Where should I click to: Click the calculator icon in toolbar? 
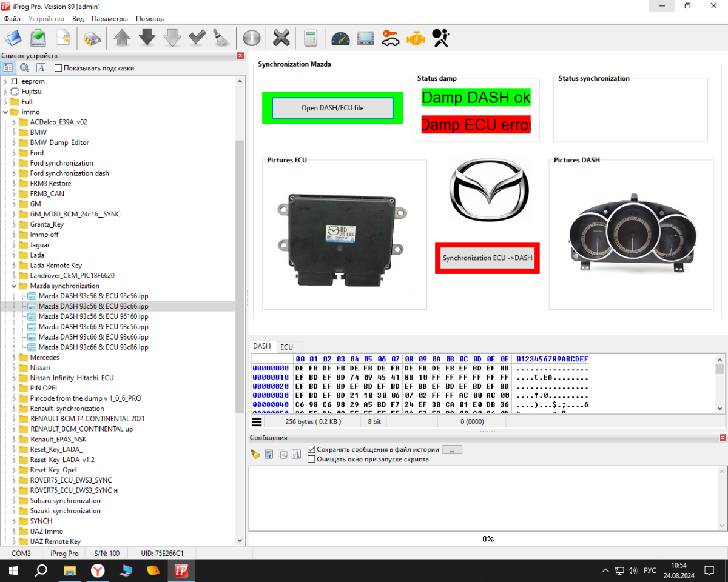point(311,38)
